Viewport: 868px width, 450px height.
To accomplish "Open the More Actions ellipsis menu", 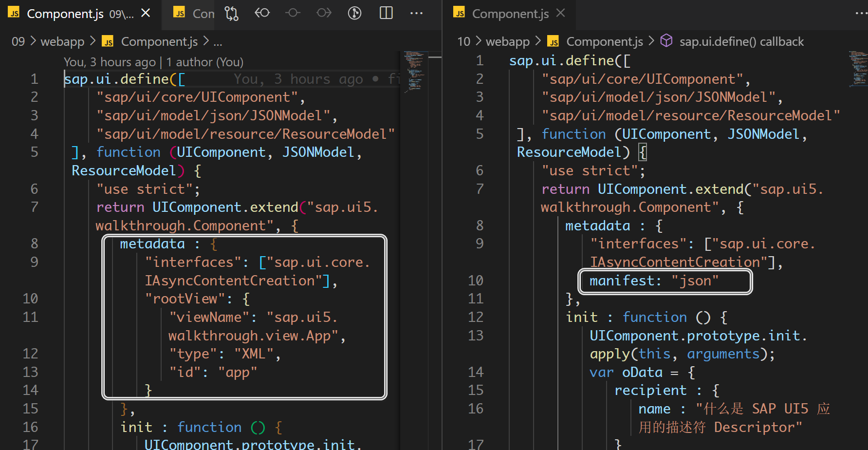I will coord(416,13).
